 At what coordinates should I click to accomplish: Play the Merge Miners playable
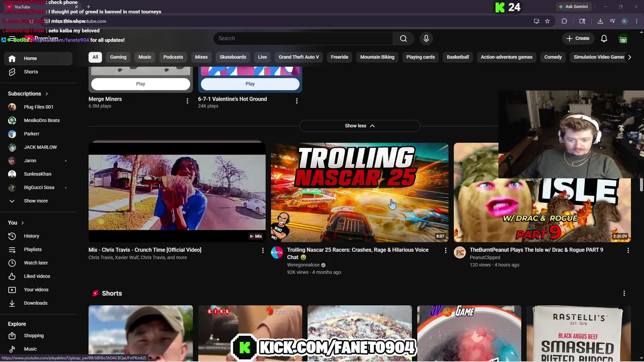[140, 84]
